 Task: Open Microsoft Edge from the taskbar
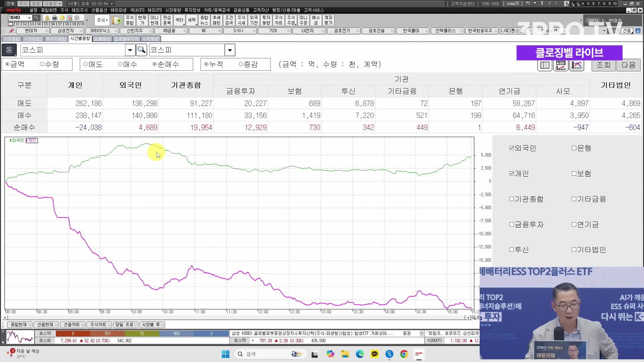(360, 354)
